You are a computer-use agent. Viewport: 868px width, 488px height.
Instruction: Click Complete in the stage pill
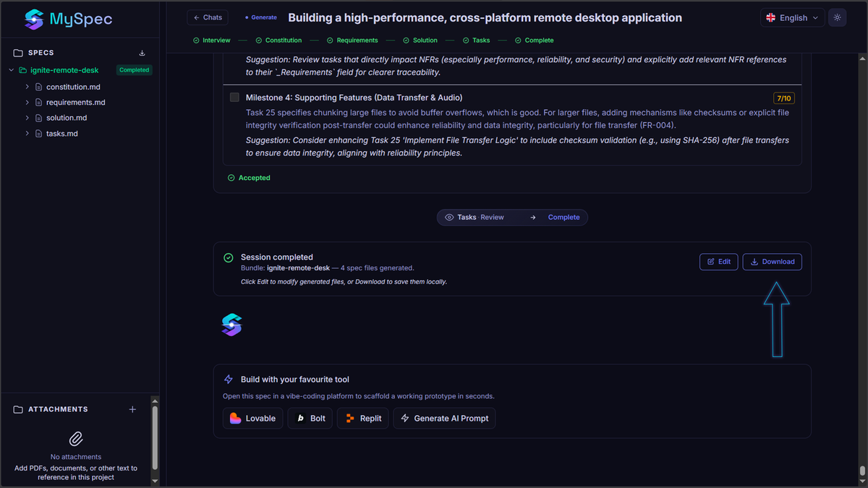pos(563,217)
